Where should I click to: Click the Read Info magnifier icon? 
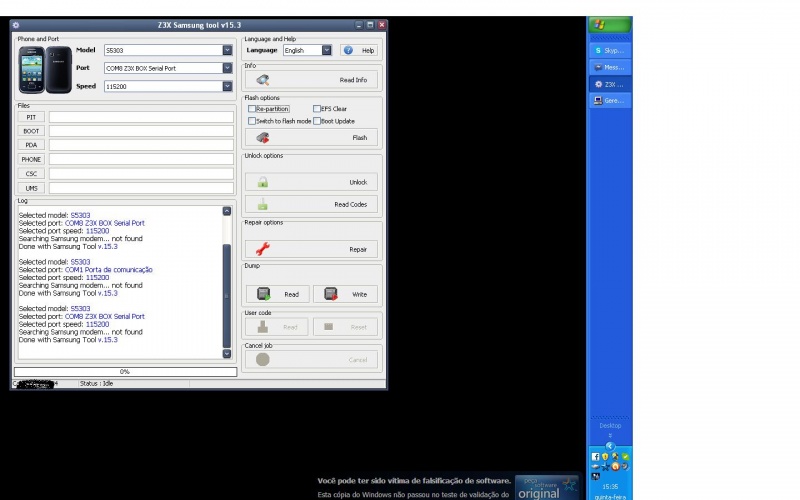pos(263,80)
